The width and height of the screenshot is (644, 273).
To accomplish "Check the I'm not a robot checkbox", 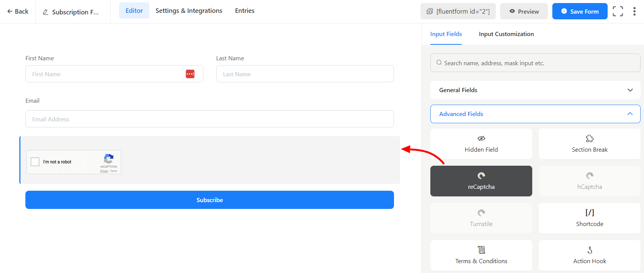I will click(x=35, y=162).
